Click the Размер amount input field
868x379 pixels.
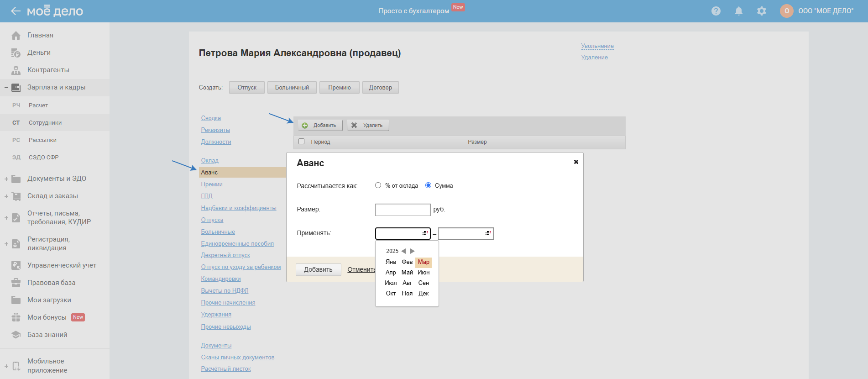pos(403,210)
